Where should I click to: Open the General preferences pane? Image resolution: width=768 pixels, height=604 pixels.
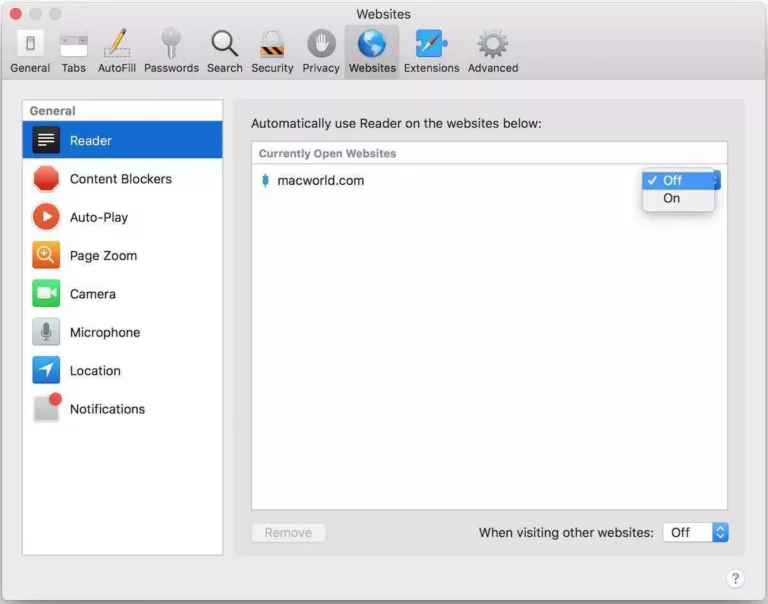point(30,51)
